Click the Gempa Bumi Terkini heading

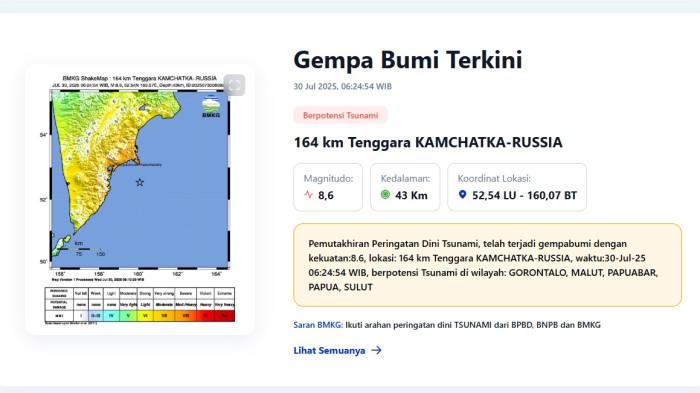click(x=408, y=60)
